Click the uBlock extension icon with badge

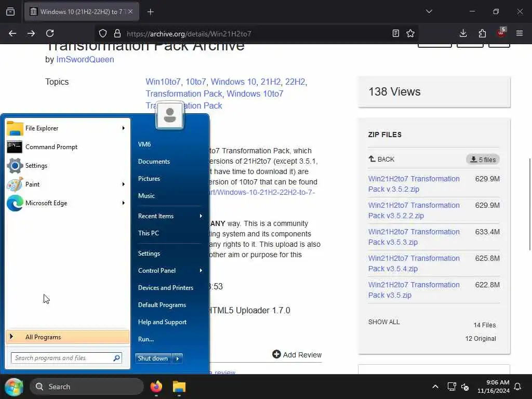tap(501, 33)
